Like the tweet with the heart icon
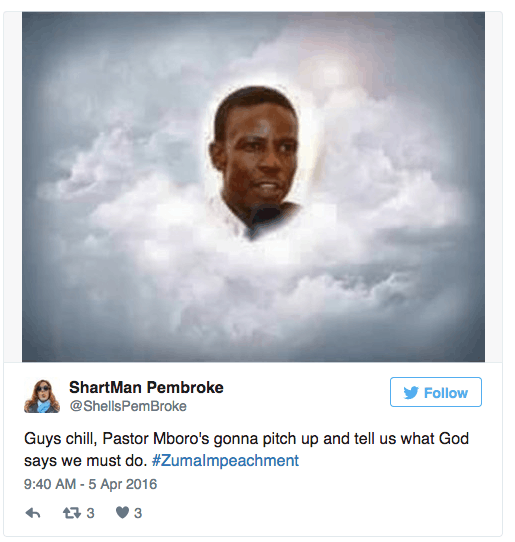 [x=122, y=513]
